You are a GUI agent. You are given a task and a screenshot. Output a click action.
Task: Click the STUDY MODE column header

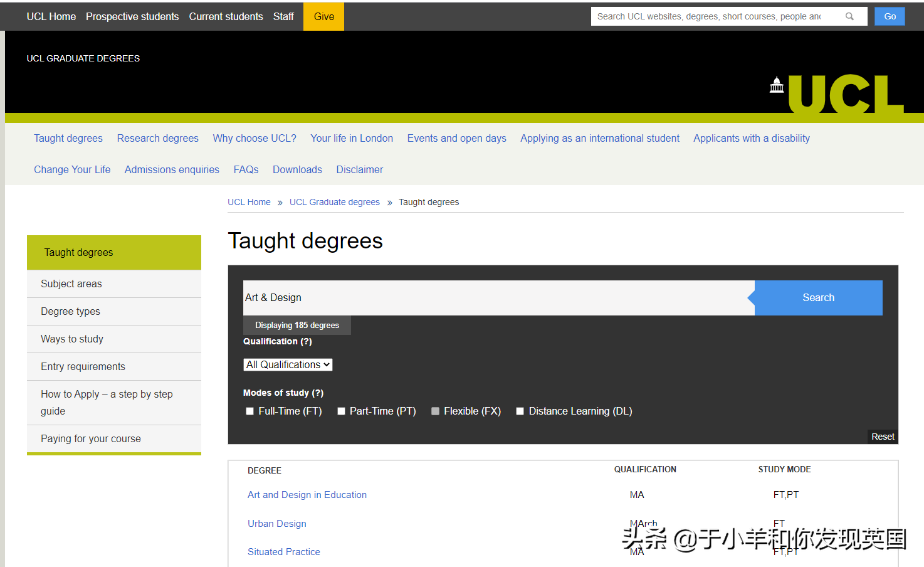tap(785, 469)
